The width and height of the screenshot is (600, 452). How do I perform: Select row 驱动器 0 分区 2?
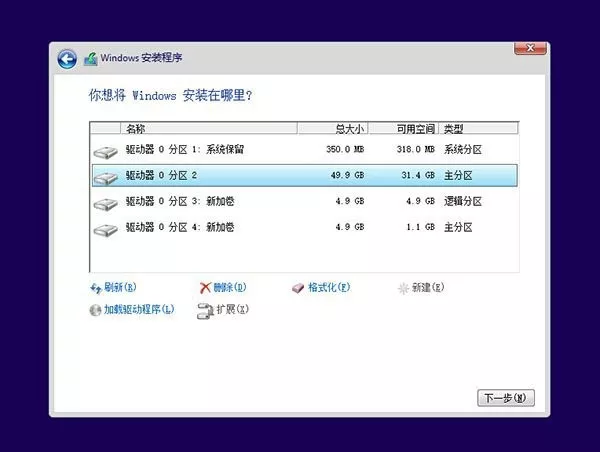[x=305, y=175]
